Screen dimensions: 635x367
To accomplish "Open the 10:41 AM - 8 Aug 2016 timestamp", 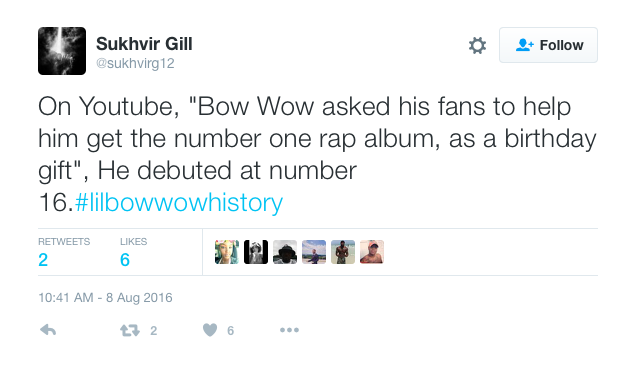I will click(105, 298).
